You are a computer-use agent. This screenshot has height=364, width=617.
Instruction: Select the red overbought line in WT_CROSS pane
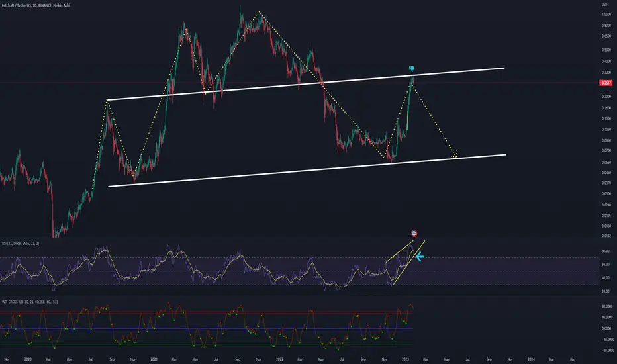(207, 312)
